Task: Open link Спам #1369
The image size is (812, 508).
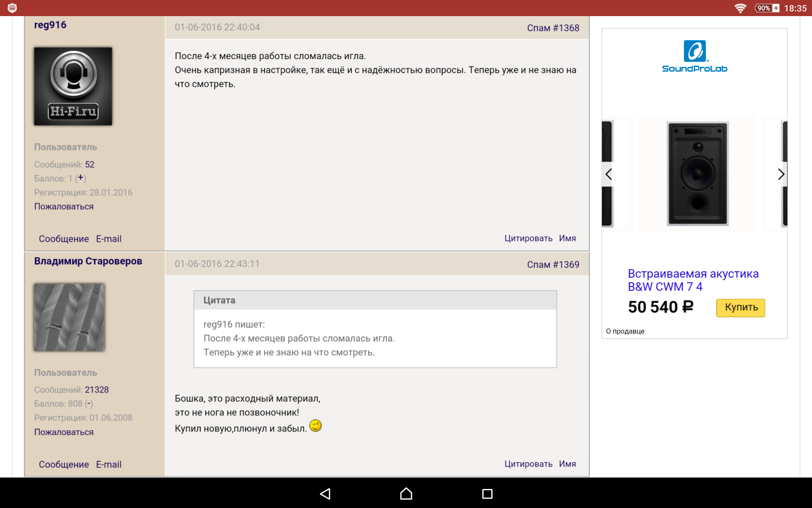Action: click(553, 265)
